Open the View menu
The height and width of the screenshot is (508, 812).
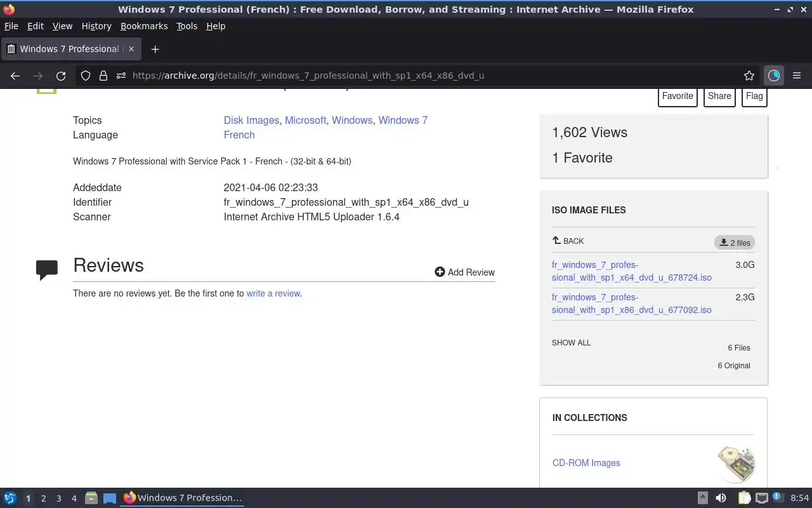pos(62,26)
